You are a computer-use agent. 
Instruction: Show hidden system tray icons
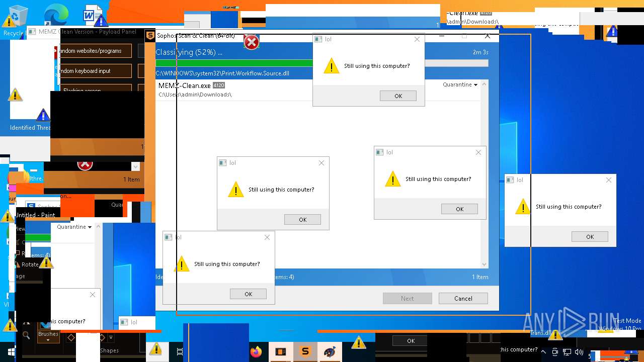tap(544, 352)
